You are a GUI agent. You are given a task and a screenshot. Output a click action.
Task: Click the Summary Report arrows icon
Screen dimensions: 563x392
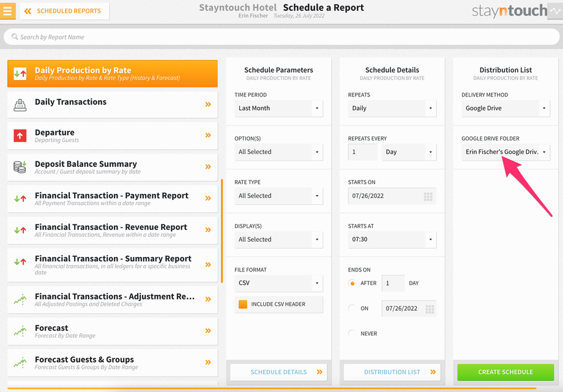click(20, 262)
